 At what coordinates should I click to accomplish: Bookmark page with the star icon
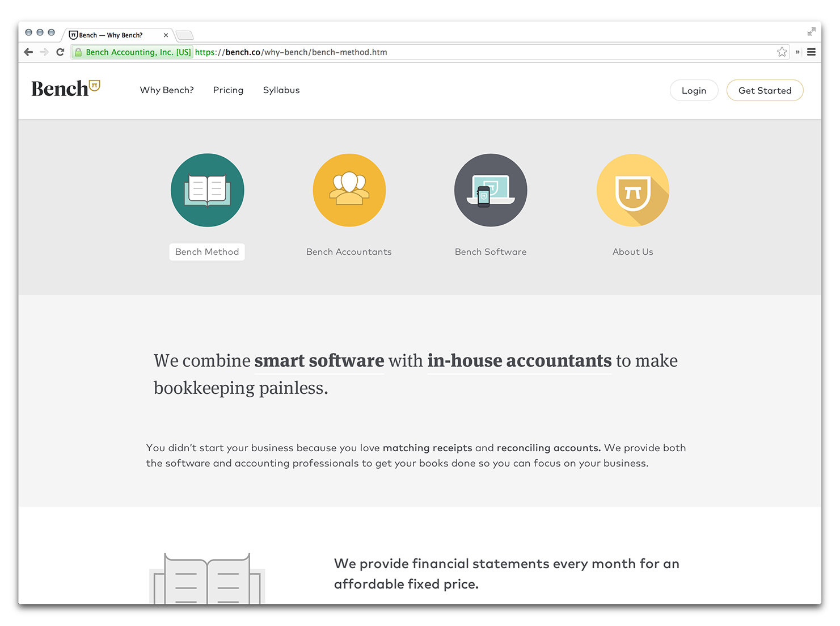pyautogui.click(x=782, y=52)
